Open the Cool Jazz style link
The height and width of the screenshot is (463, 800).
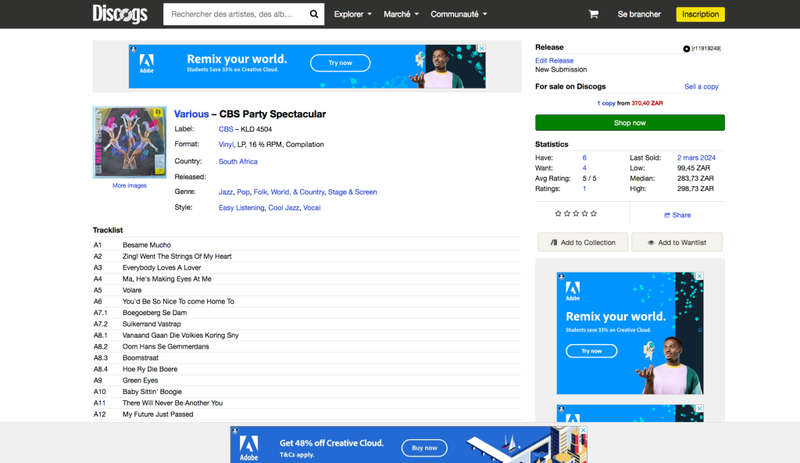(283, 208)
